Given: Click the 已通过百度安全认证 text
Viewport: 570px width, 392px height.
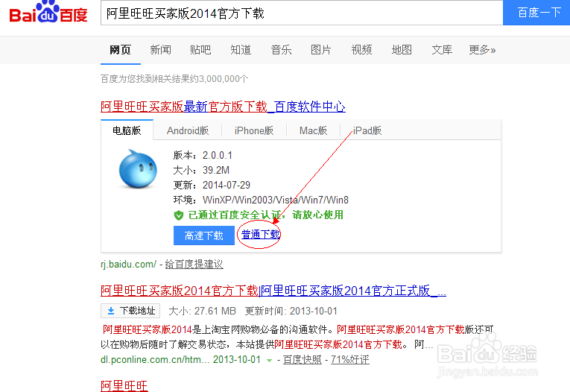Looking at the screenshot, I should click(235, 215).
